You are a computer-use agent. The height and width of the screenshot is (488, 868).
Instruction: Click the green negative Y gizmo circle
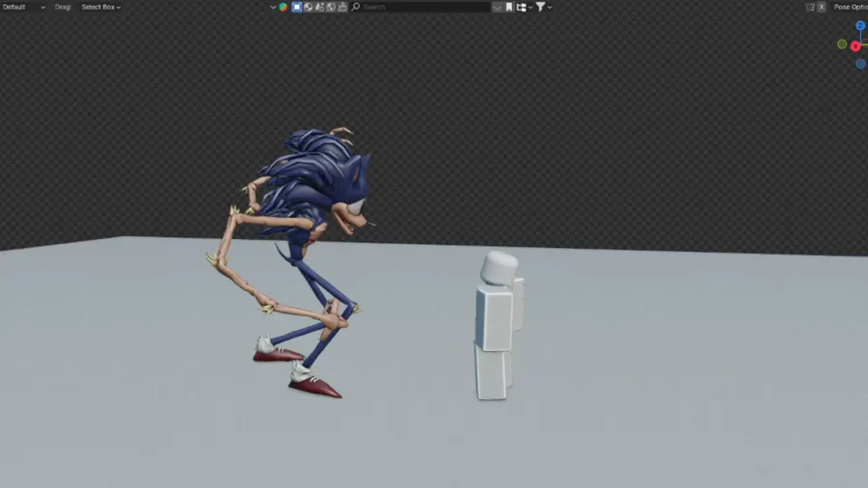[842, 44]
